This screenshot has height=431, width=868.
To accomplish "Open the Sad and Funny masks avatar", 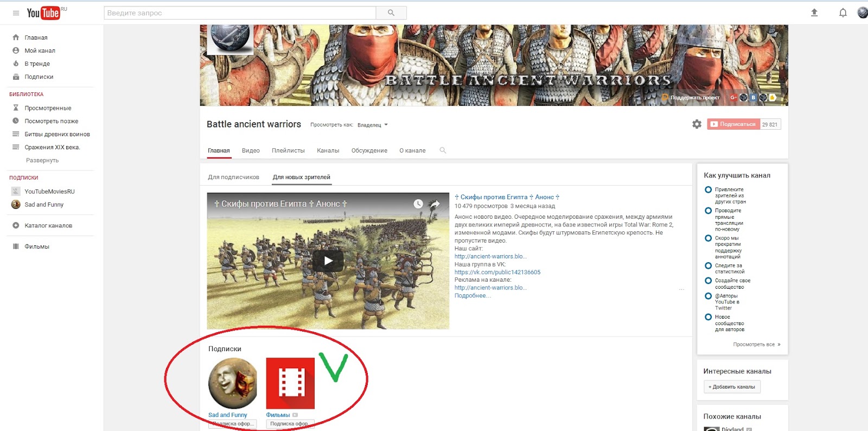I will [x=233, y=383].
